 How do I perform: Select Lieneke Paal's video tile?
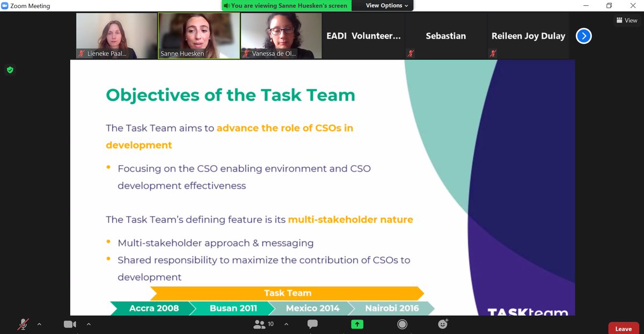116,35
